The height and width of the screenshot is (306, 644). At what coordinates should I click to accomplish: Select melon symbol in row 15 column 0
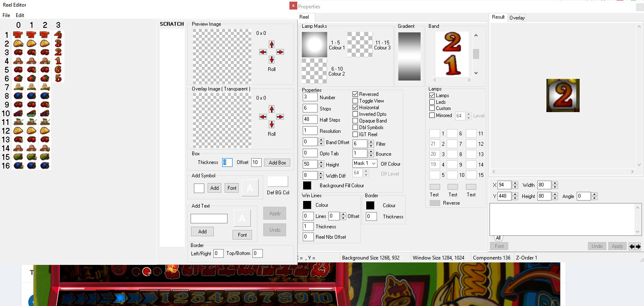(x=18, y=157)
